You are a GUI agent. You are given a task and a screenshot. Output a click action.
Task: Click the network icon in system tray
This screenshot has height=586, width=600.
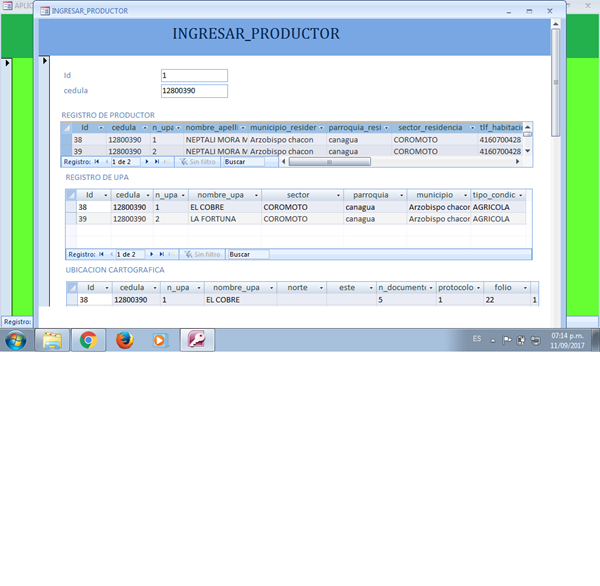tap(536, 340)
